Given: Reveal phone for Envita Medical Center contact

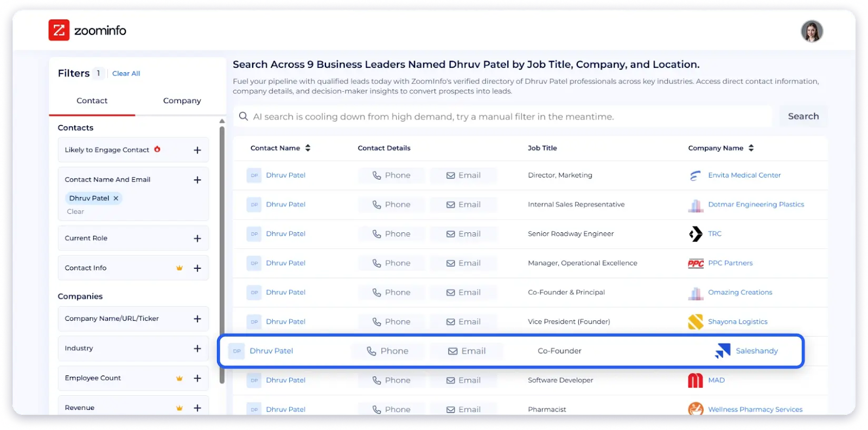Looking at the screenshot, I should tap(391, 175).
